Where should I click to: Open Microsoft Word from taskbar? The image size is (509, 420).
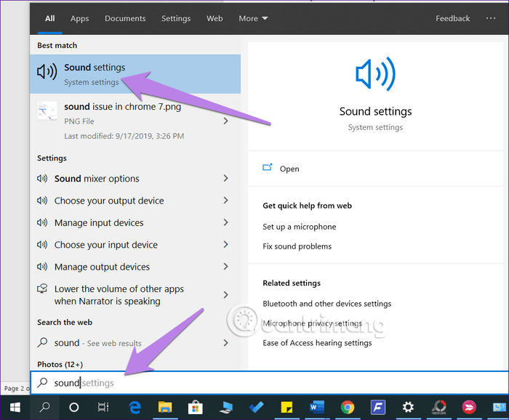(317, 408)
